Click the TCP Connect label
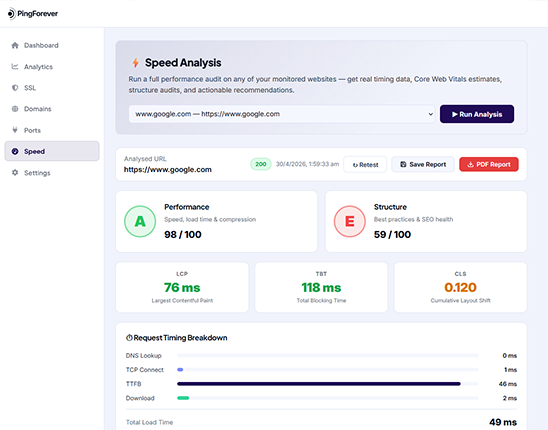548x430 pixels. tap(145, 370)
